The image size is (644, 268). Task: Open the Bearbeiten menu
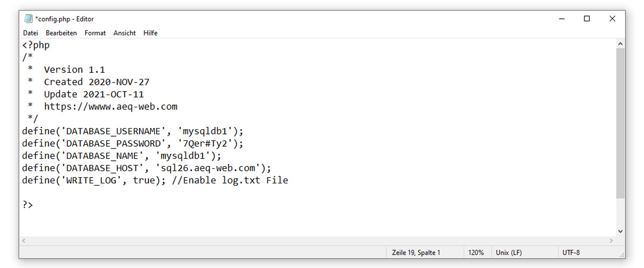pyautogui.click(x=61, y=33)
